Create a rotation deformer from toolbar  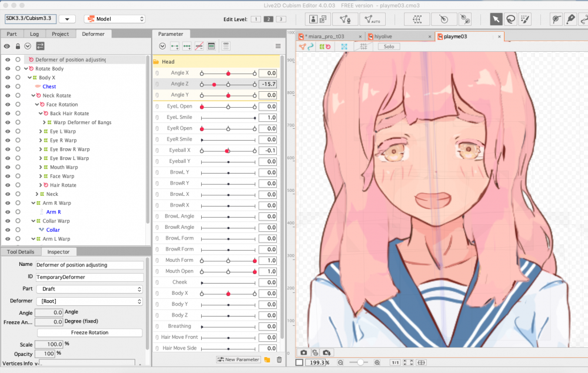[445, 19]
